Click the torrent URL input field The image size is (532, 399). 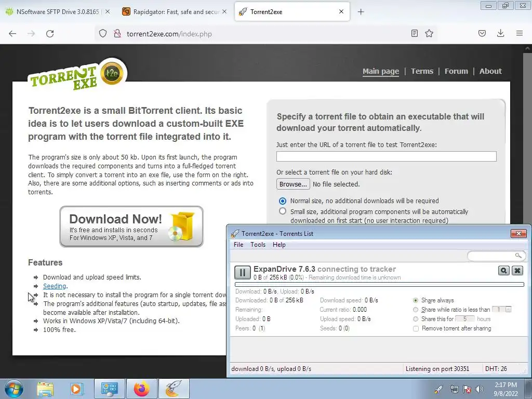click(386, 156)
